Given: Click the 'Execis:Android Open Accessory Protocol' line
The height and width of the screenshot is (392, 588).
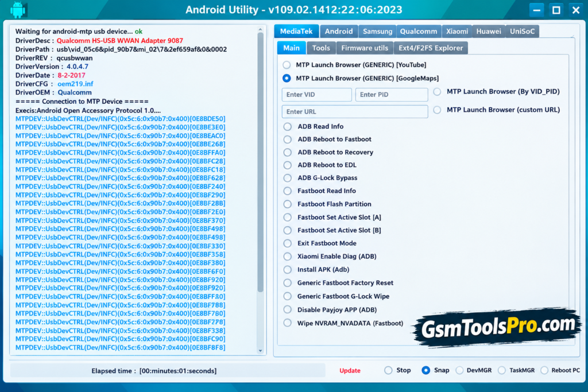Looking at the screenshot, I should pyautogui.click(x=88, y=111).
